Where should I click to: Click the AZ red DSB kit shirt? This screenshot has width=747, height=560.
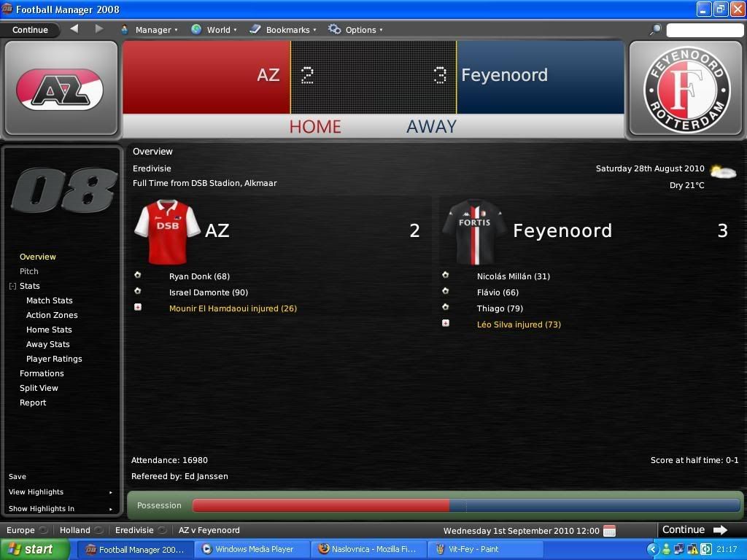point(168,231)
